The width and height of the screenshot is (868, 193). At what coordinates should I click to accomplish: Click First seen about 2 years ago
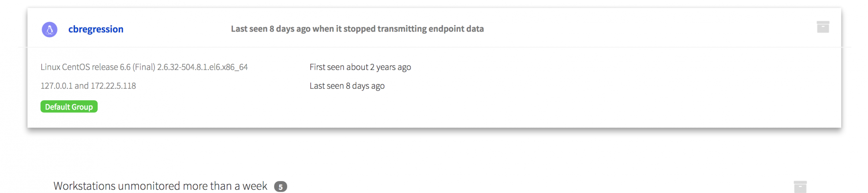(x=360, y=67)
